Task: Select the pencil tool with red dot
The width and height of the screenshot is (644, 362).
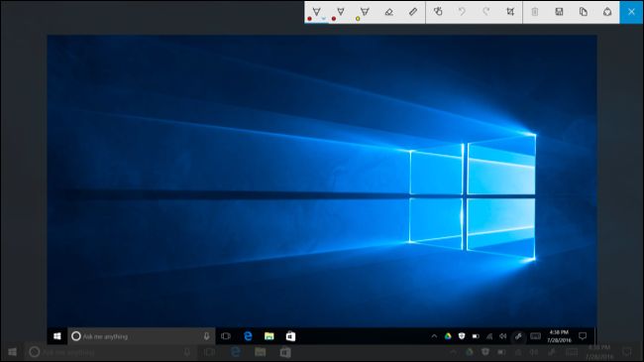Action: click(341, 12)
